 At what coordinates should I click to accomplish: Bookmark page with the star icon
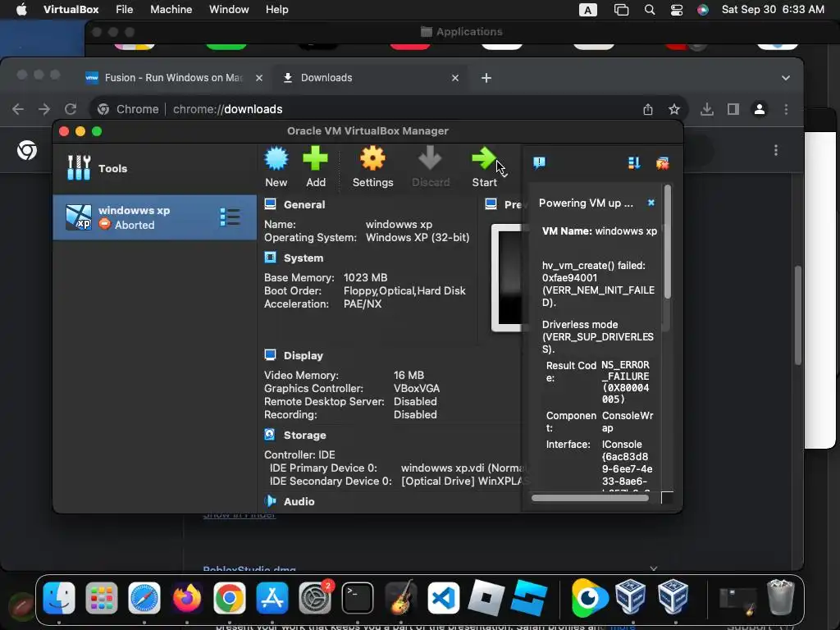674,110
